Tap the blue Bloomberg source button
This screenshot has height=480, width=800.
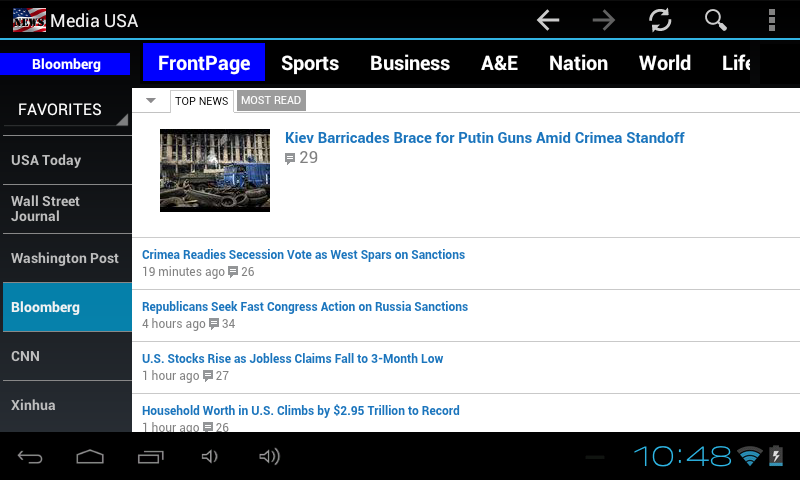tap(66, 64)
